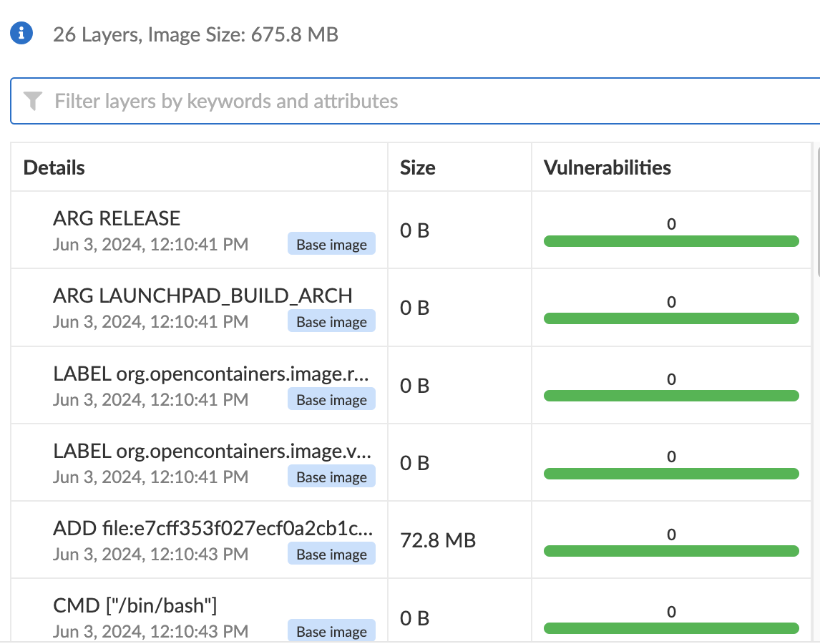This screenshot has height=644, width=820.
Task: Click the ADD file layer vulnerability bar
Action: coord(671,551)
